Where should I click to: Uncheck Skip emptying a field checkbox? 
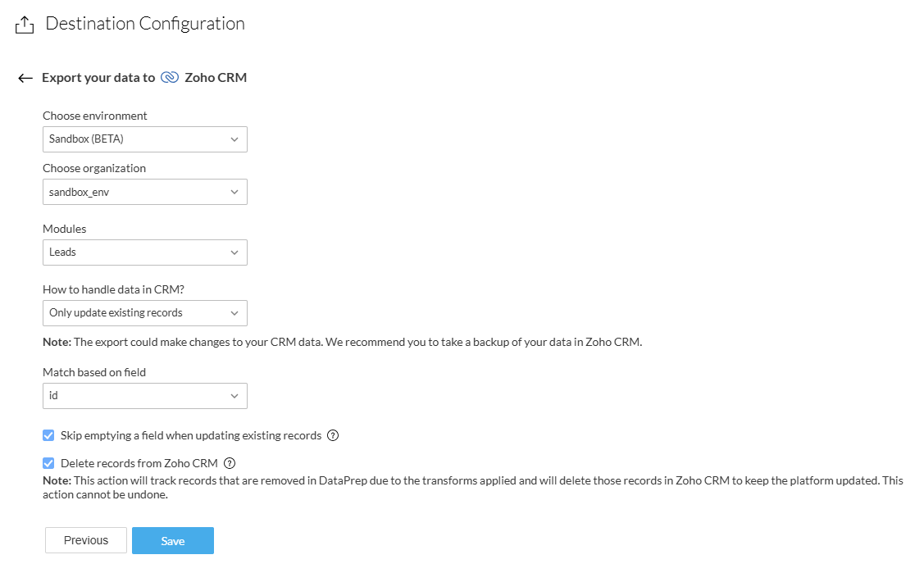pyautogui.click(x=49, y=436)
